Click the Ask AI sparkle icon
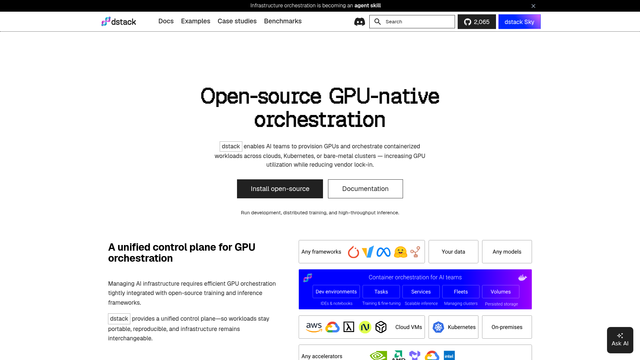This screenshot has width=640, height=360. click(620, 336)
